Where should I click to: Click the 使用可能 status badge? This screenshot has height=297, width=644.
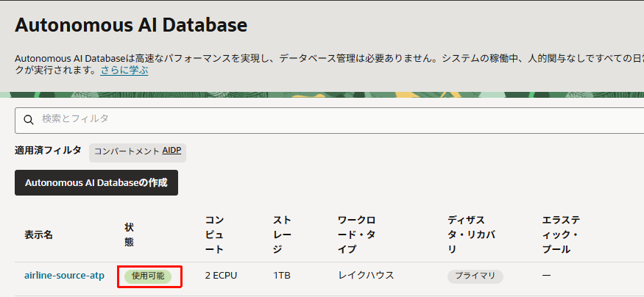pos(148,276)
